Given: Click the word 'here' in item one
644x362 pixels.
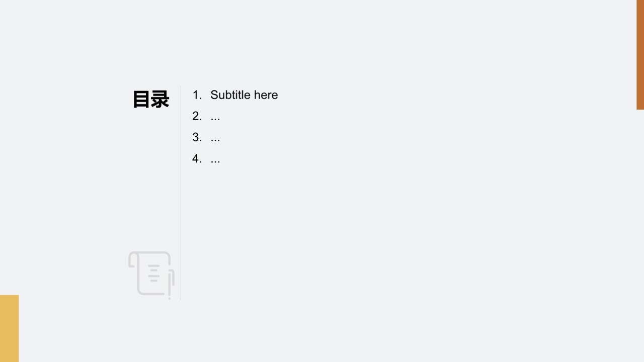Looking at the screenshot, I should click(266, 95).
